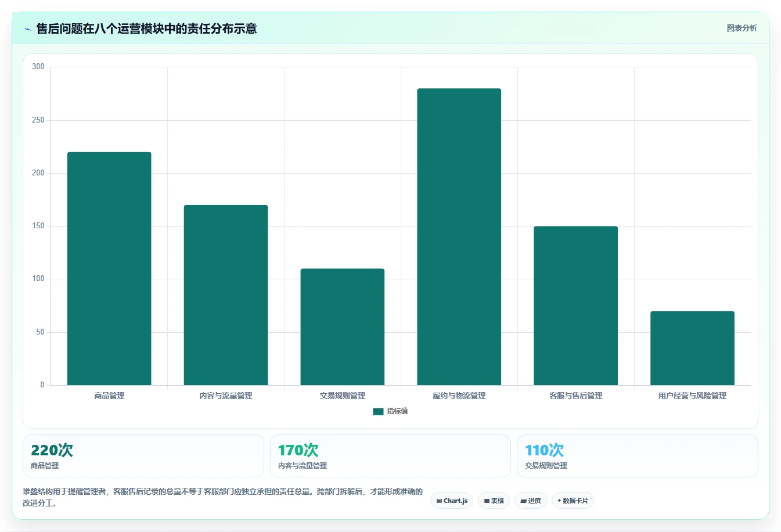Click the 用户经营与风险管理 bar
The width and height of the screenshot is (781, 532).
[692, 348]
